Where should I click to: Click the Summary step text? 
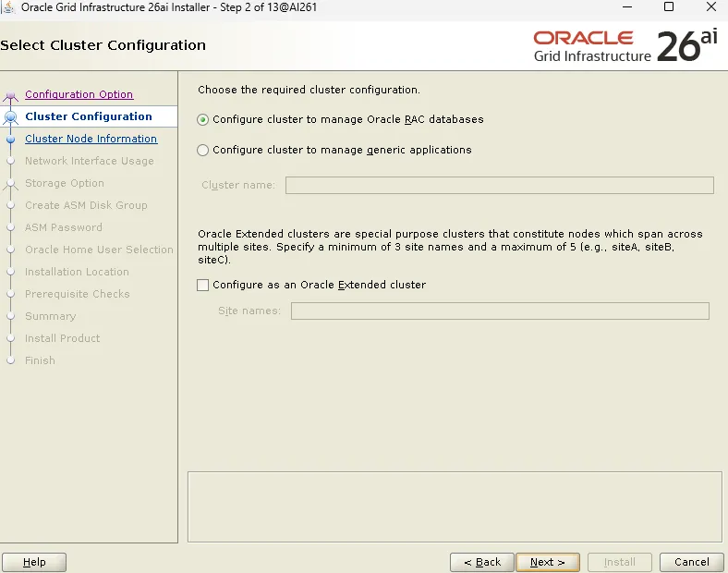click(x=51, y=317)
